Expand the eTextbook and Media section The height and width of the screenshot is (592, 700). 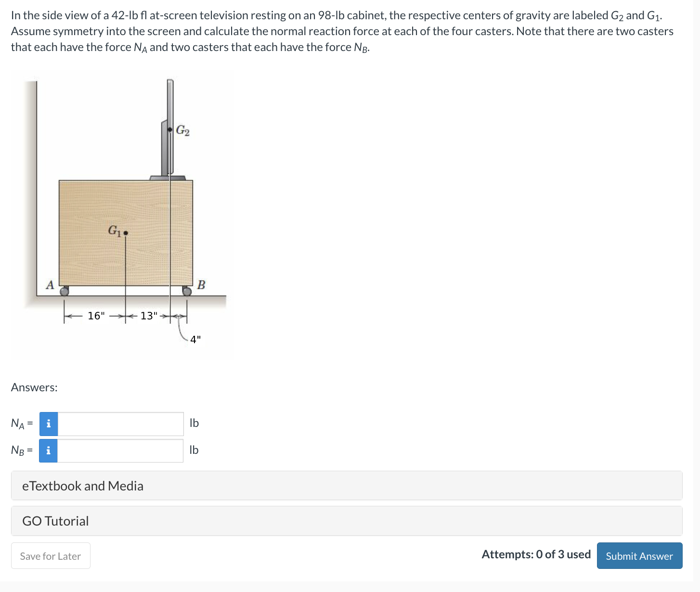(x=82, y=486)
